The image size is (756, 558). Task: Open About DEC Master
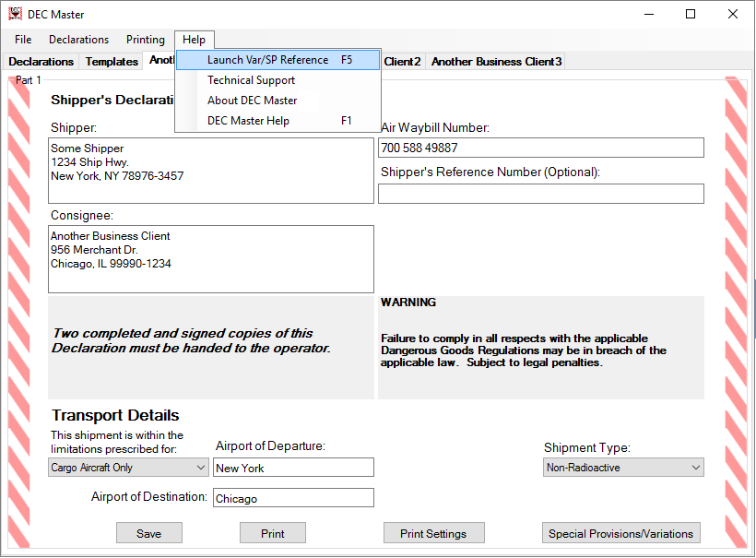point(278,101)
